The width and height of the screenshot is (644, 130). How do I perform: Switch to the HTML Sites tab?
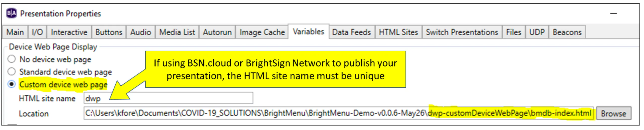pyautogui.click(x=398, y=32)
